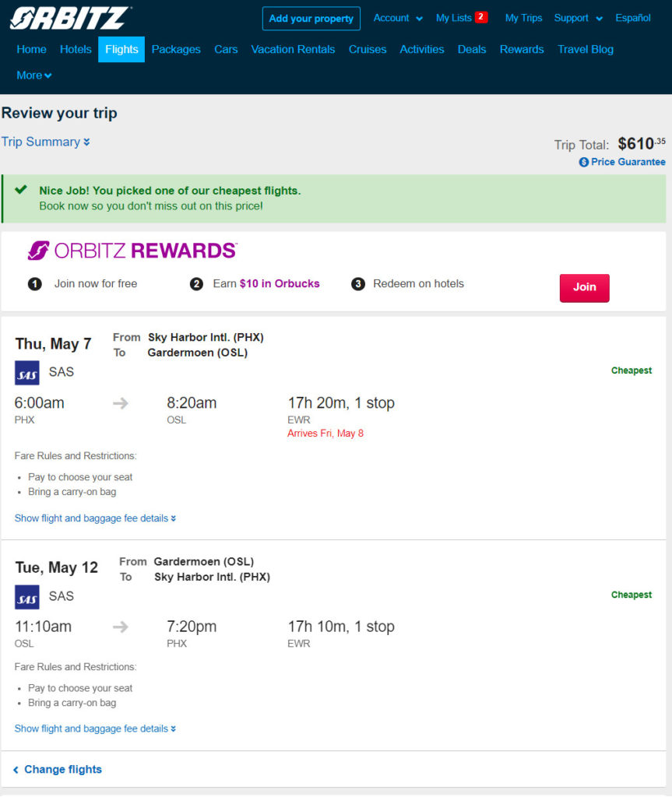Click the Change flights back arrow
The image size is (672, 797).
point(16,770)
